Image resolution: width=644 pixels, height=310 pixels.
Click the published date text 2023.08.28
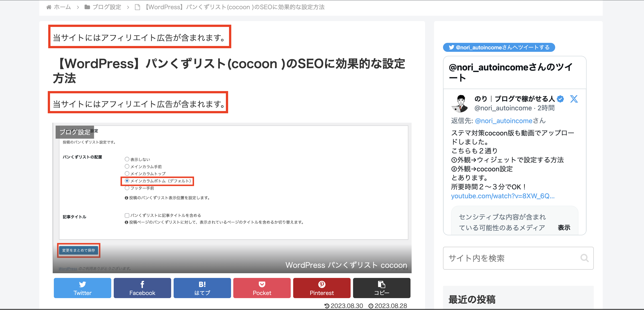tap(391, 306)
